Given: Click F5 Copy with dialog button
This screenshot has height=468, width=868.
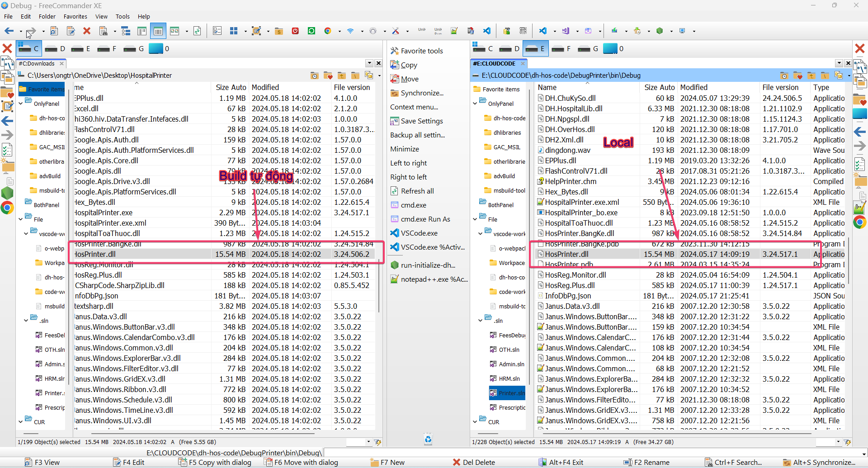Looking at the screenshot, I should click(x=215, y=462).
